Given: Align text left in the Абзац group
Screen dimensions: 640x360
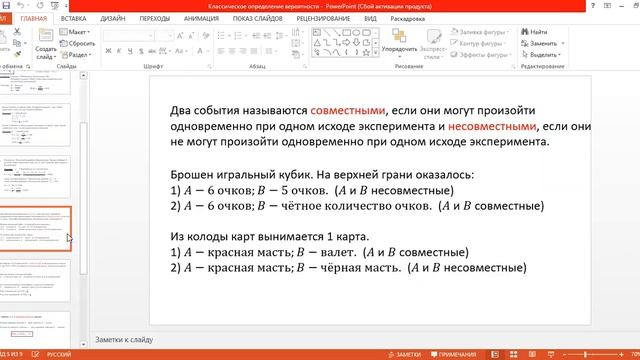Looking at the screenshot, I should click(221, 51).
